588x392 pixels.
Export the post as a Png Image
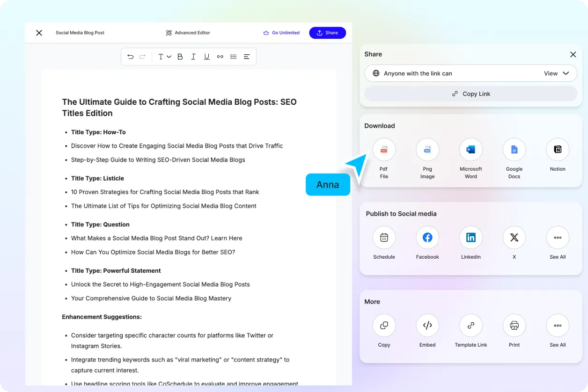point(427,149)
